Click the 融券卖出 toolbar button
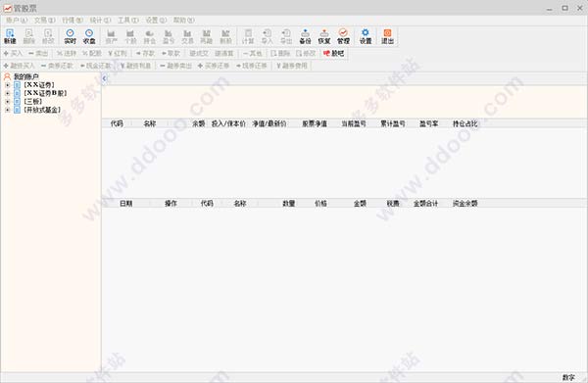 click(175, 66)
